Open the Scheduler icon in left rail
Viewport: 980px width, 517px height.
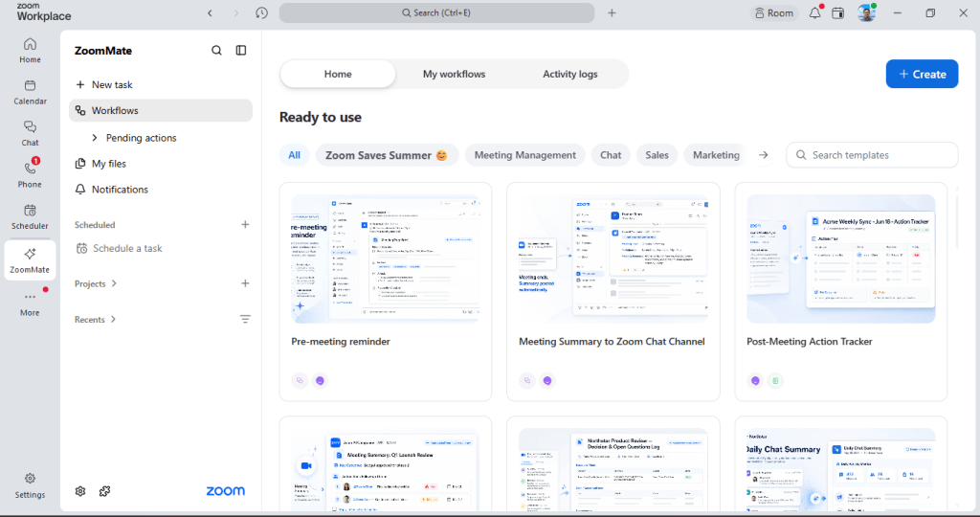30,216
